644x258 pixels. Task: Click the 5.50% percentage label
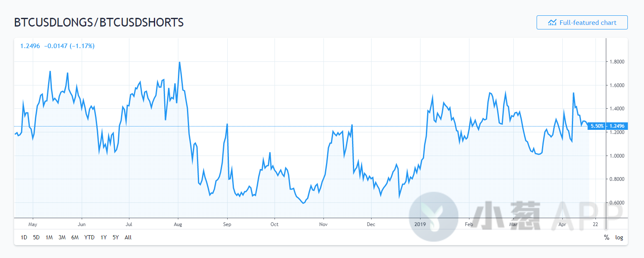pos(597,126)
